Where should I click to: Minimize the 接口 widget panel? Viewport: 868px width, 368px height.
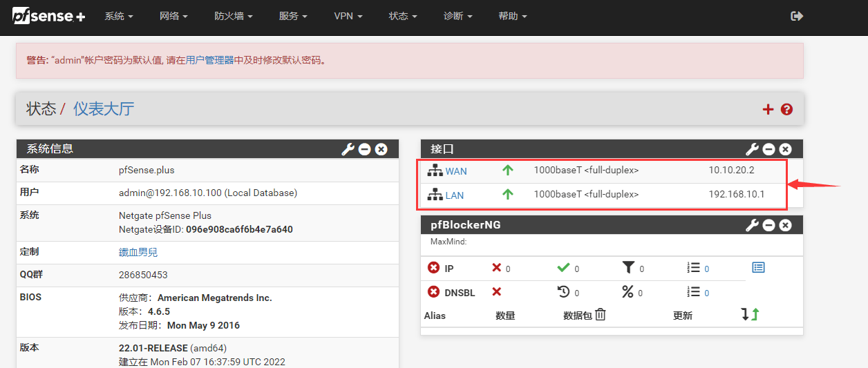pos(768,149)
